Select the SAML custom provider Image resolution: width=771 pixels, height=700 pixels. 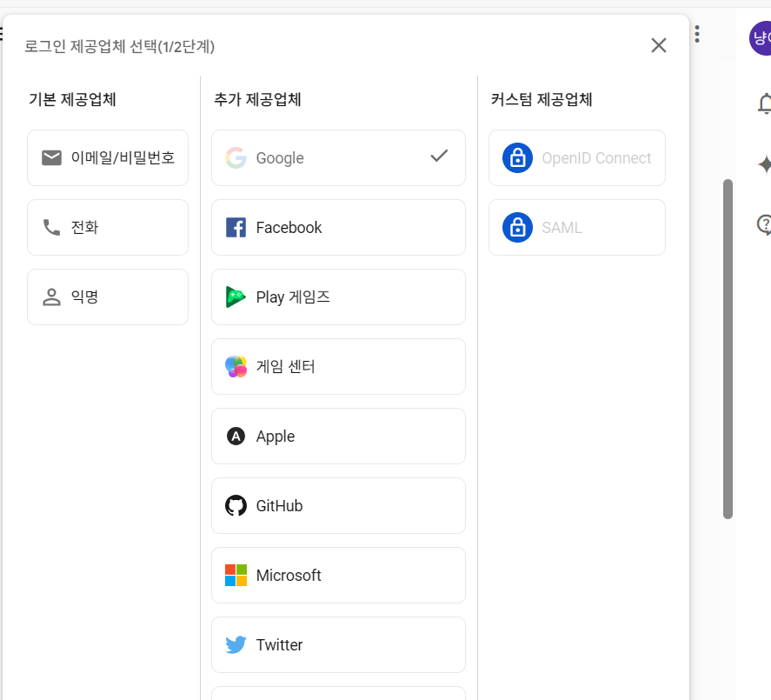click(x=577, y=227)
